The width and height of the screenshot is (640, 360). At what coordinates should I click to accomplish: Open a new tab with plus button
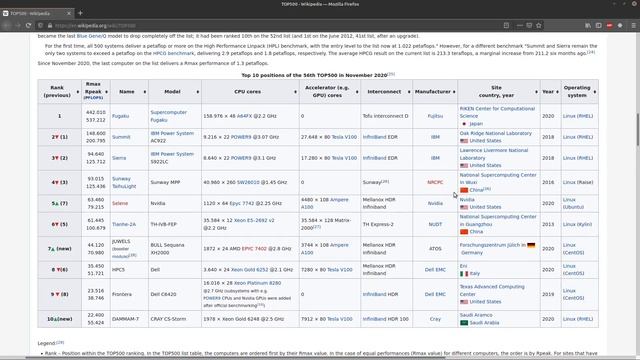coord(80,13)
